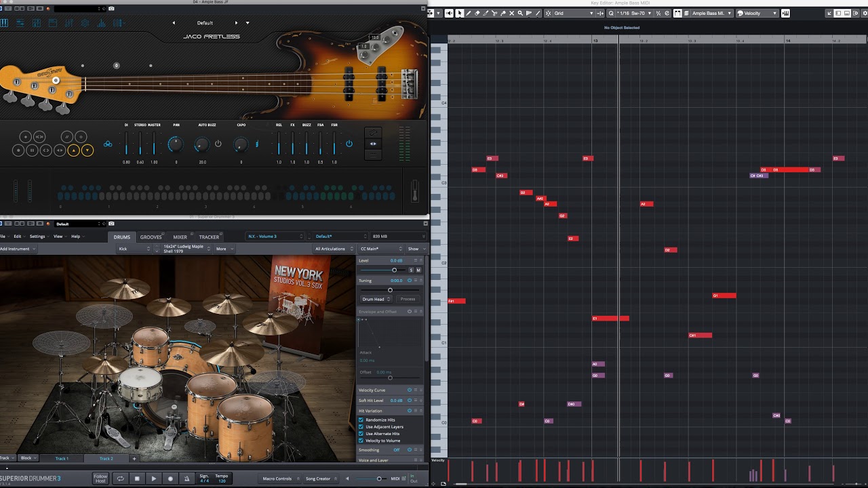Go to previous preset in Ample Bass
This screenshot has width=868, height=488.
(174, 23)
